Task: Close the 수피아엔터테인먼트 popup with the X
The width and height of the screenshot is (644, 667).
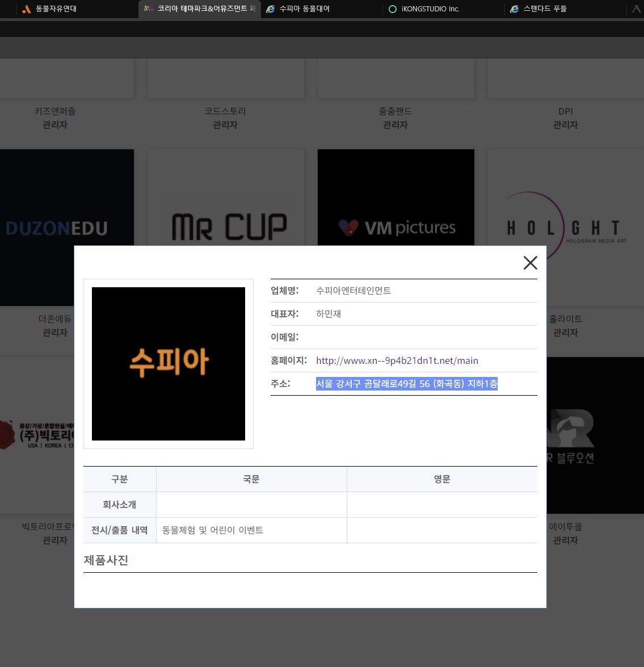Action: 530,262
